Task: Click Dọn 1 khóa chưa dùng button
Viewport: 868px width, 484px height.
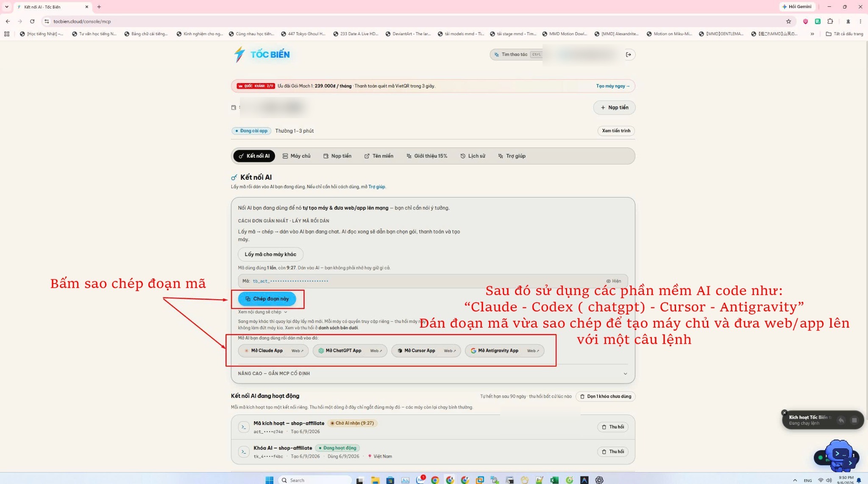Action: 605,397
